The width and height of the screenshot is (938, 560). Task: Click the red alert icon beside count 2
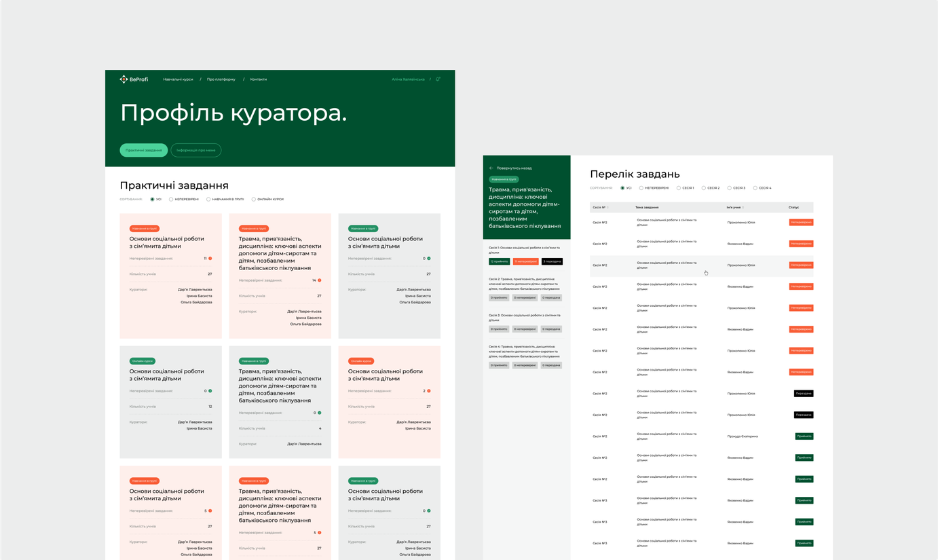429,391
